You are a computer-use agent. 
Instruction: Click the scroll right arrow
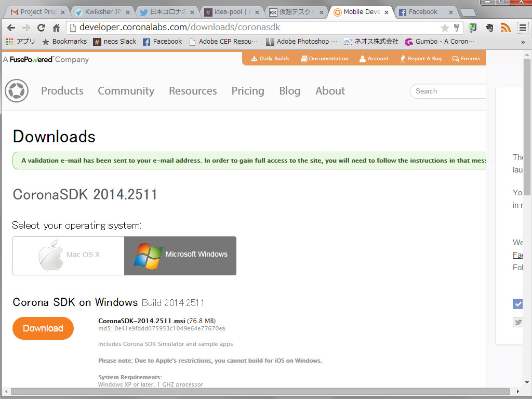tap(518, 392)
